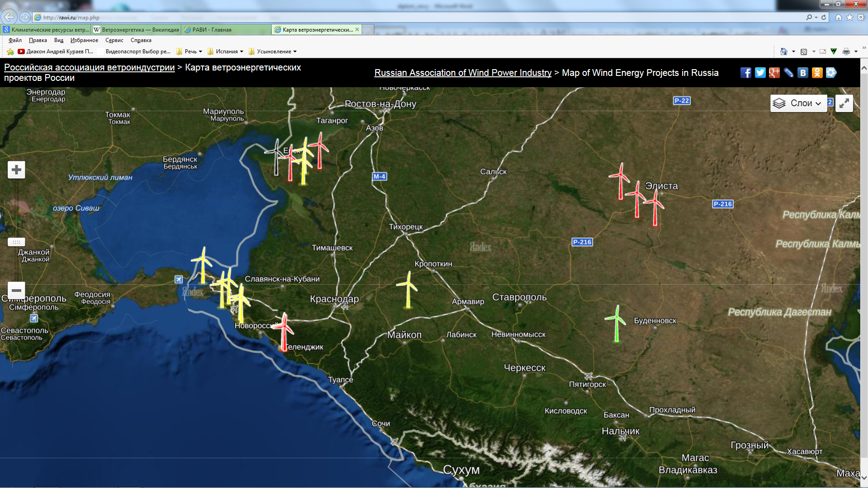Screen dimensions: 868x488
Task: Share via VKontakte icon
Action: point(802,73)
